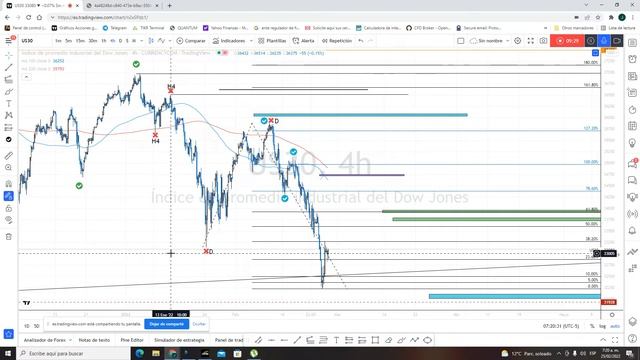The height and width of the screenshot is (360, 640).
Task: Open the TradingView main hamburger menu
Action: (8, 41)
